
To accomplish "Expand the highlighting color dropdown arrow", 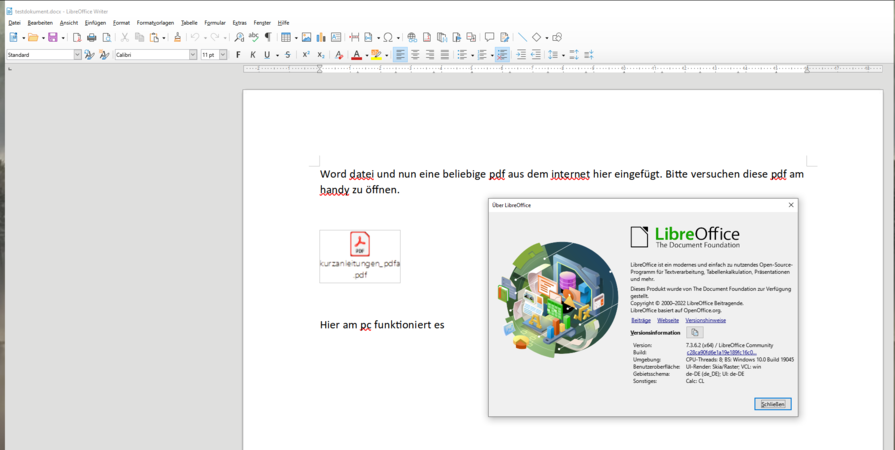I will coord(386,55).
